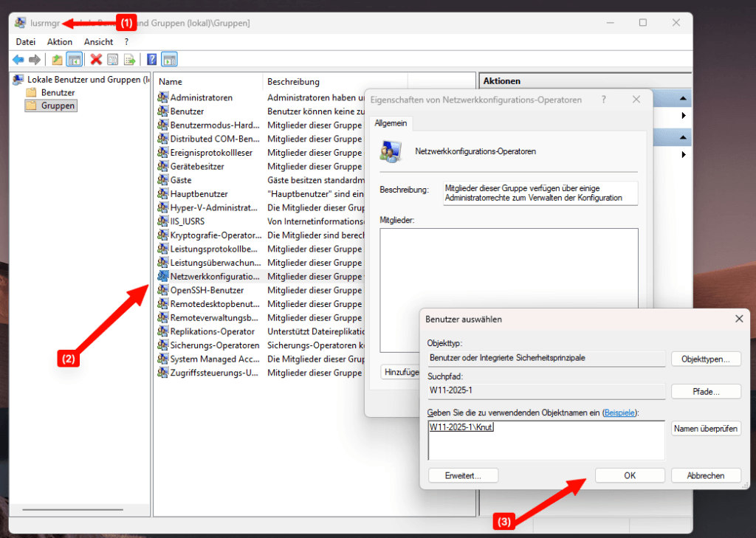This screenshot has height=538, width=756.
Task: Open the Aktion menu
Action: point(60,42)
